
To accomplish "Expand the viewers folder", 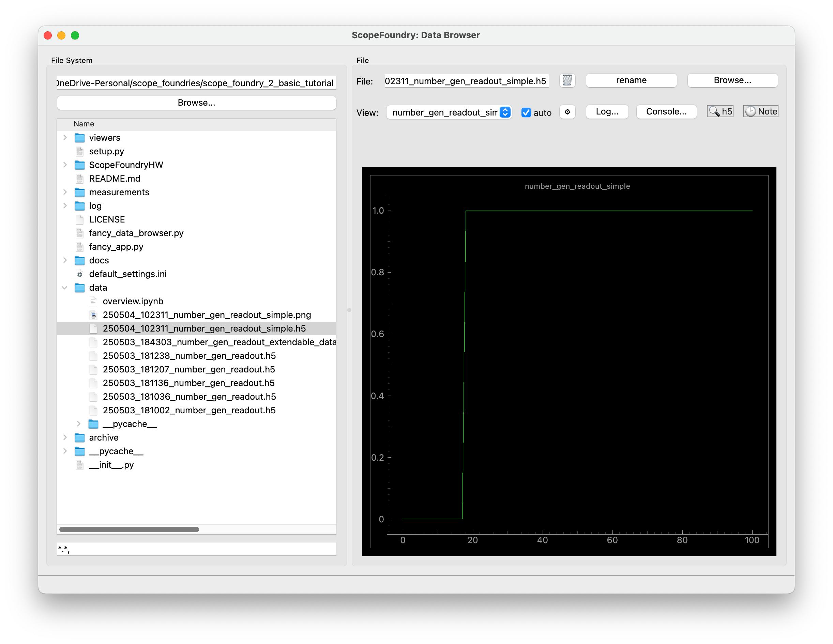I will (x=65, y=138).
